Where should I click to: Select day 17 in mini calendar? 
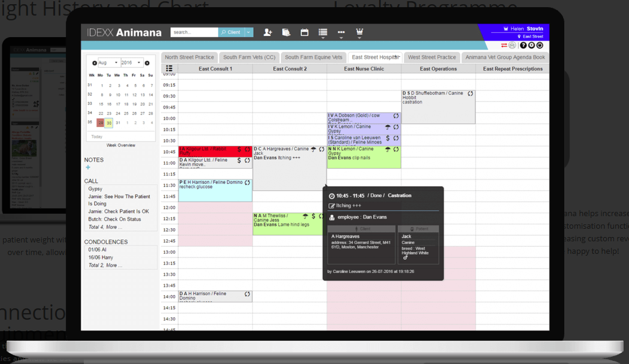click(x=118, y=104)
